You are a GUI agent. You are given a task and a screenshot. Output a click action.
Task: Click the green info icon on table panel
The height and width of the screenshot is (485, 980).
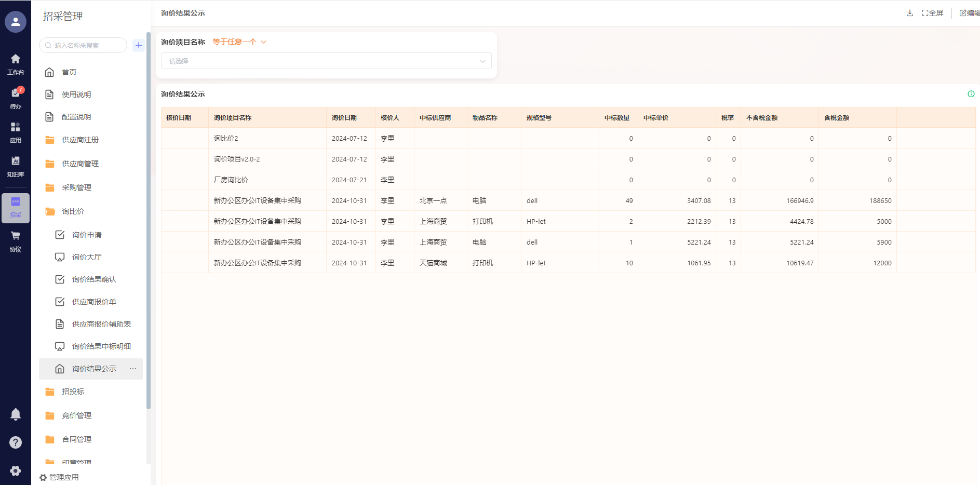[971, 94]
